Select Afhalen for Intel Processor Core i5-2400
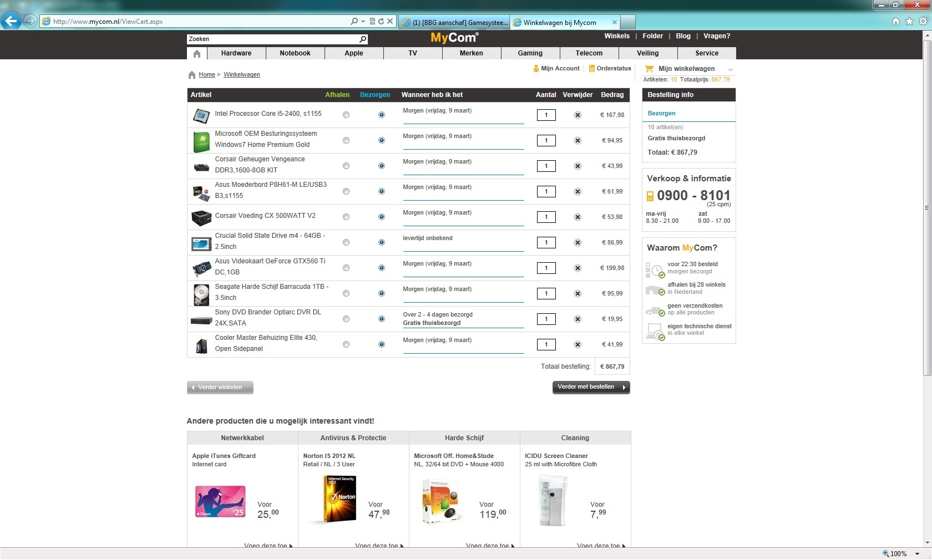932x560 pixels. click(x=346, y=115)
